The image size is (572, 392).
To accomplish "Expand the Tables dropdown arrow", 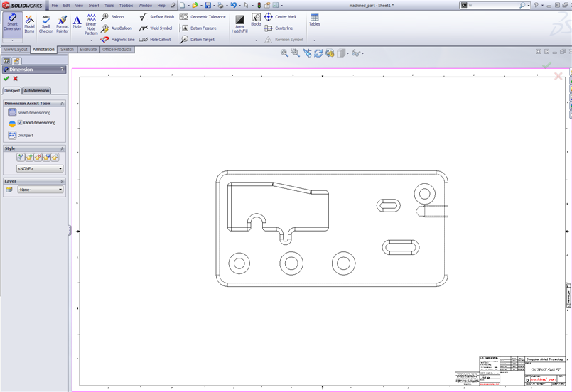I will (x=314, y=40).
